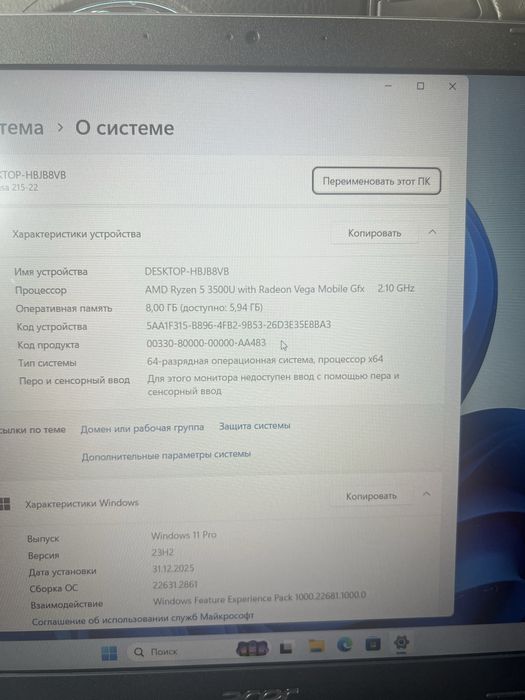
Task: Go back via the Система breadcrumb
Action: (21, 128)
